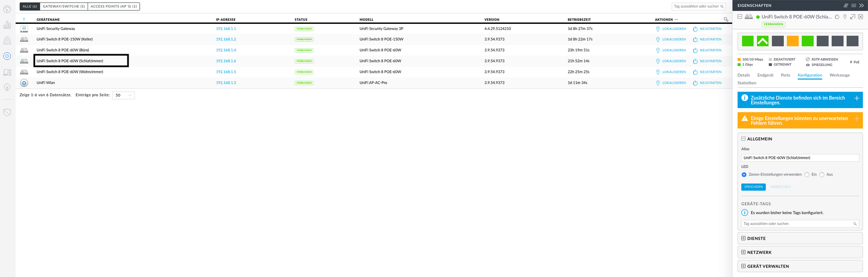This screenshot has height=277, width=868.
Task: Sort by the Betriebszeit column header
Action: 579,20
